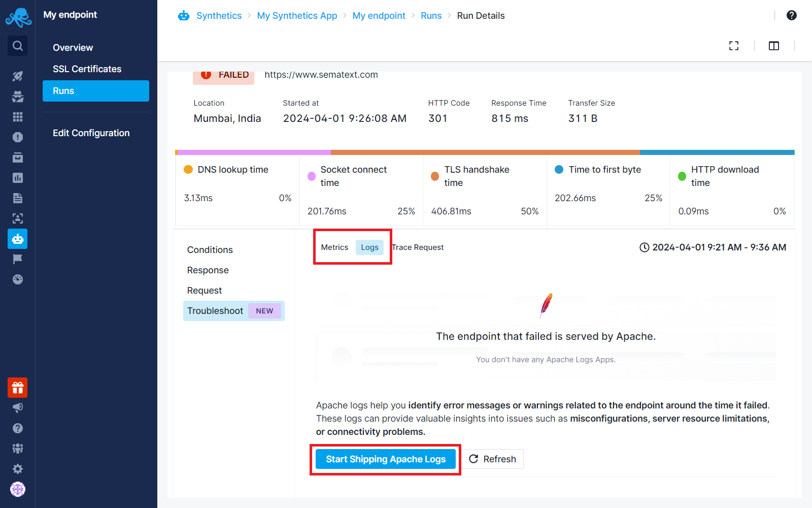This screenshot has height=508, width=812.
Task: Click the clock icon beside time range
Action: [644, 247]
